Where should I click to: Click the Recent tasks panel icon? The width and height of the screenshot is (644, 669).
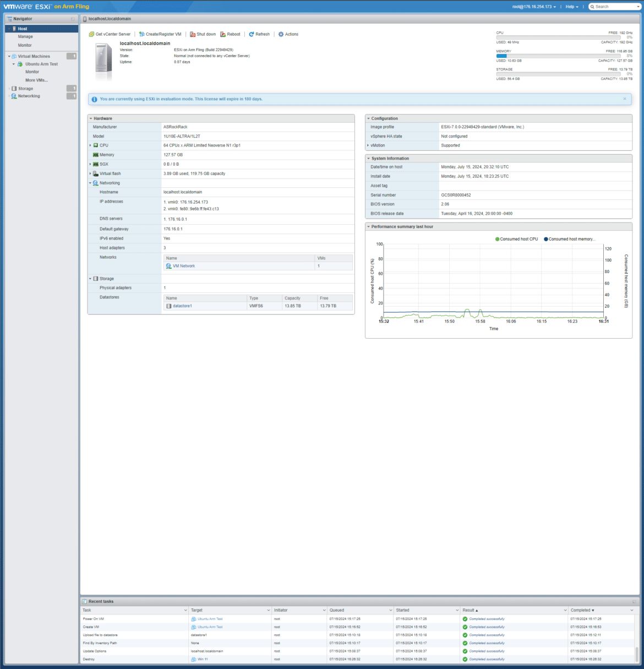pos(85,602)
